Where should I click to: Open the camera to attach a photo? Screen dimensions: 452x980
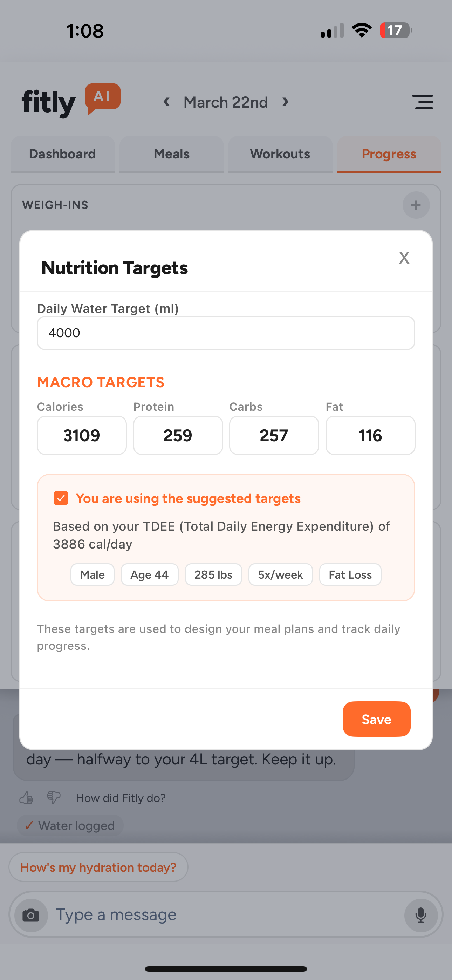[31, 914]
